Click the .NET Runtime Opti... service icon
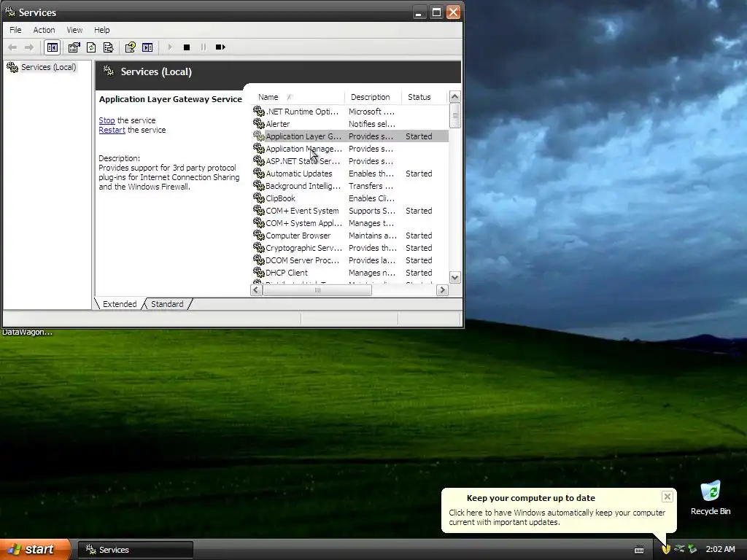 click(259, 111)
